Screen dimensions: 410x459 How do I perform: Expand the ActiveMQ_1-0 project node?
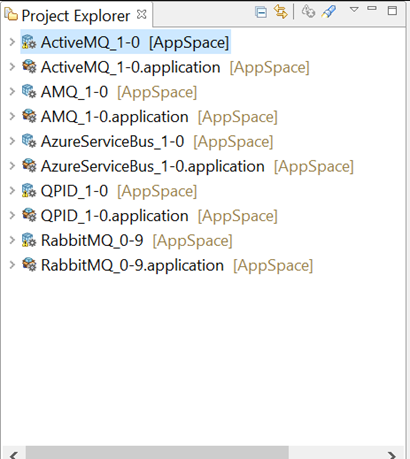click(12, 42)
